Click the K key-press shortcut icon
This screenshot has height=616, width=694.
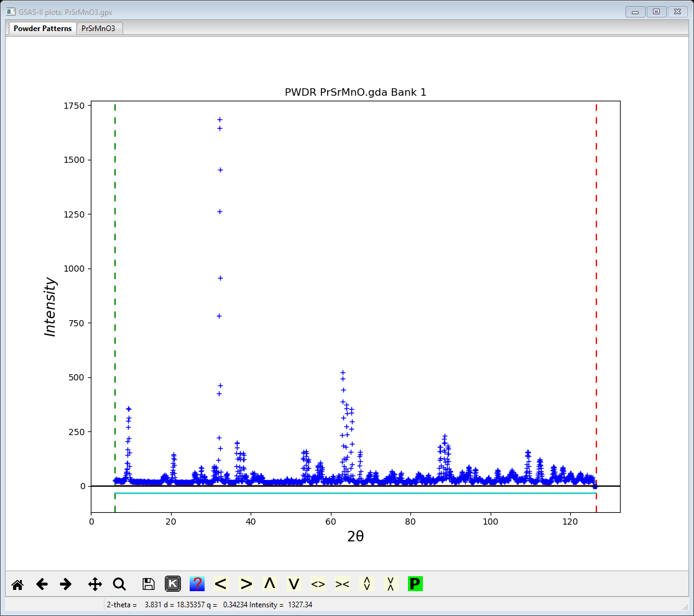click(173, 584)
